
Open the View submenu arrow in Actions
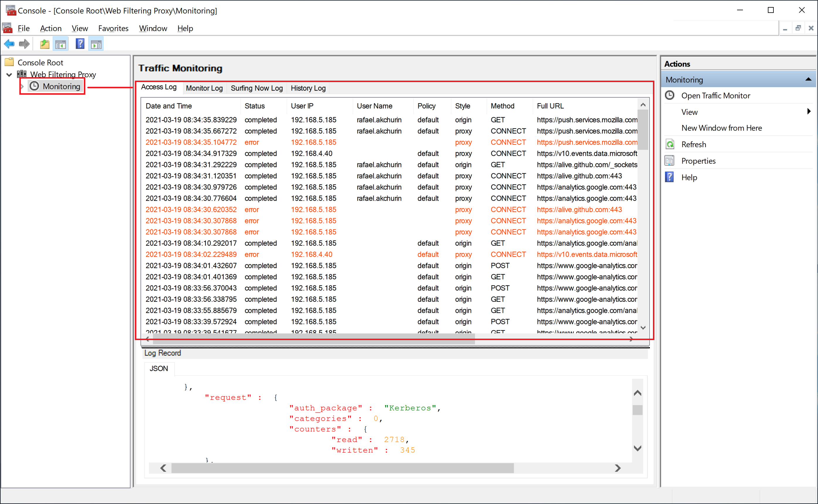[809, 112]
